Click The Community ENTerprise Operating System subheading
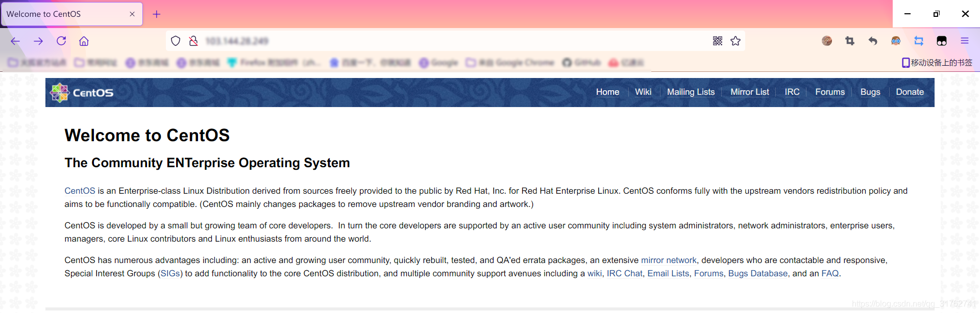Screen dimensions: 980x313 [207, 163]
